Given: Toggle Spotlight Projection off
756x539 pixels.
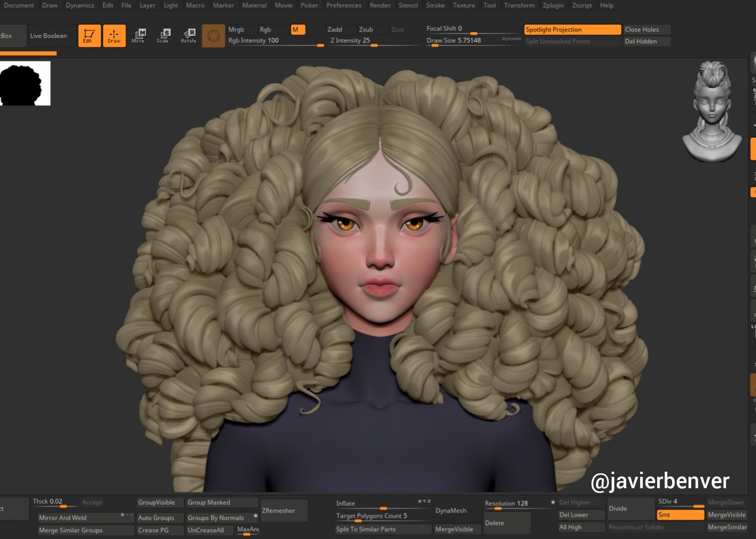Looking at the screenshot, I should pos(573,30).
